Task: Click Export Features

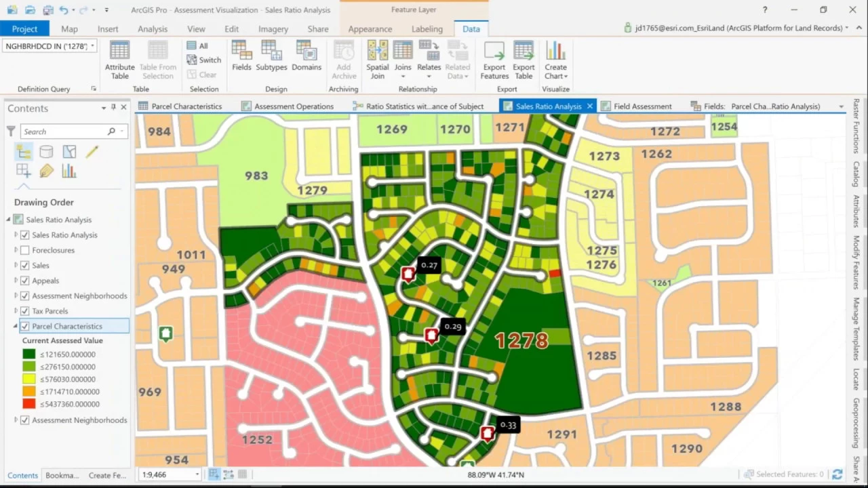Action: [x=494, y=60]
